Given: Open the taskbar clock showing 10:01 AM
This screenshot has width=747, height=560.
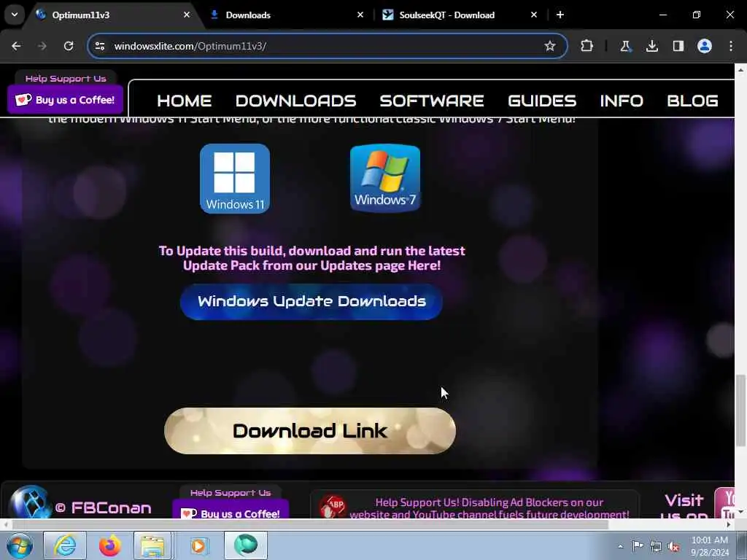Looking at the screenshot, I should (709, 546).
